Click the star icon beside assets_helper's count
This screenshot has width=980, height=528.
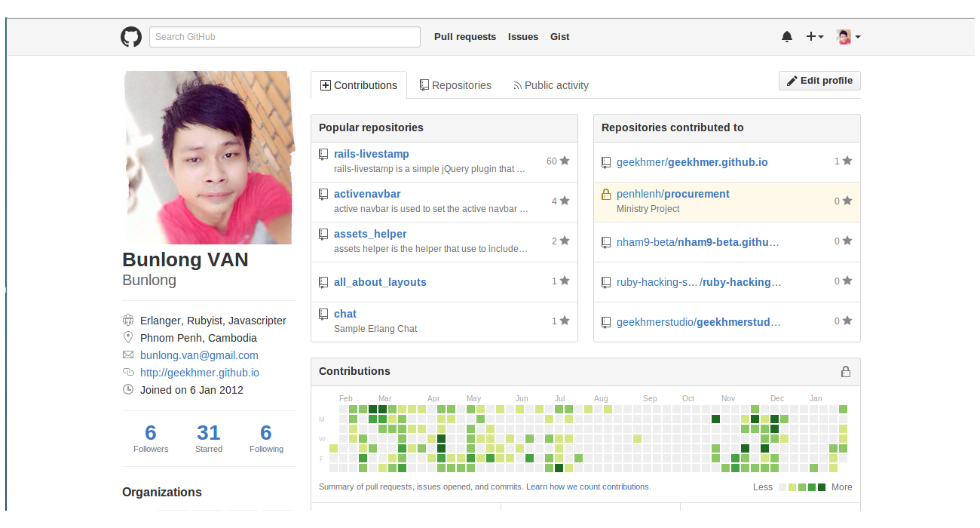[x=565, y=241]
